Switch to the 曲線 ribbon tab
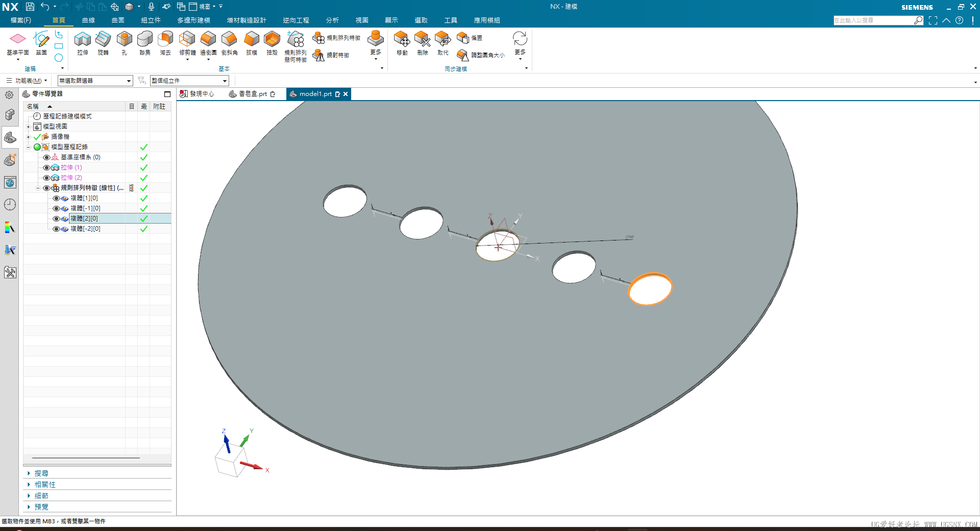The height and width of the screenshot is (531, 980). pos(88,20)
